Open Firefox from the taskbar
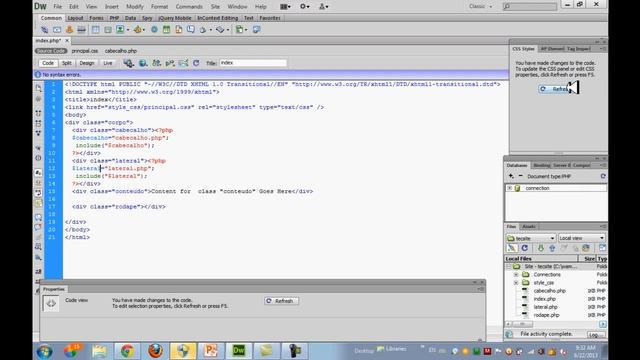 pyautogui.click(x=155, y=351)
